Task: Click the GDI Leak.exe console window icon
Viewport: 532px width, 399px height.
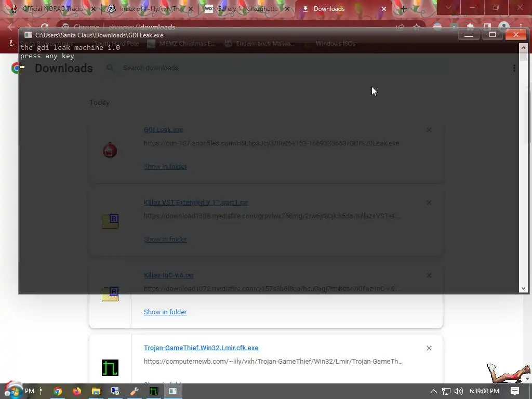Action: point(28,35)
